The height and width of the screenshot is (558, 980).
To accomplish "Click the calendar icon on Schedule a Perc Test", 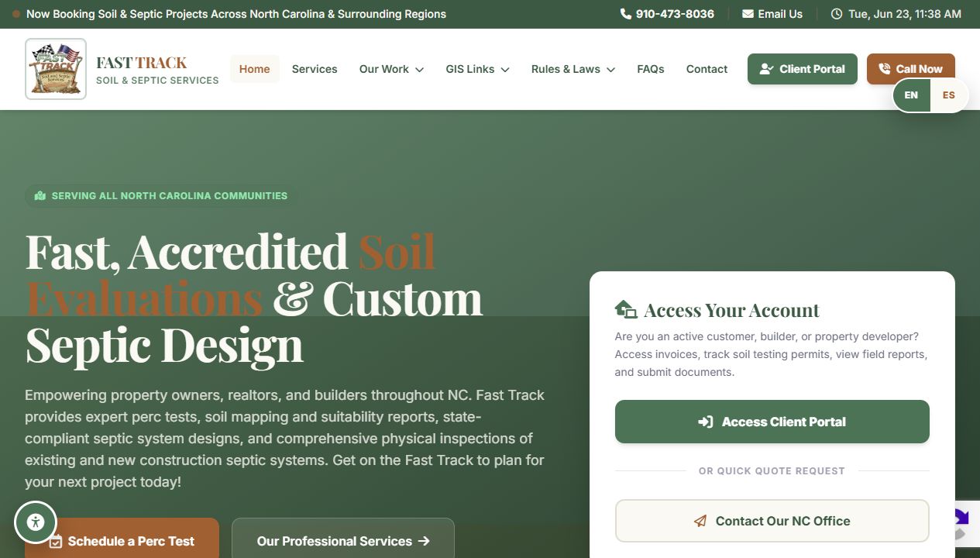I will pos(55,542).
